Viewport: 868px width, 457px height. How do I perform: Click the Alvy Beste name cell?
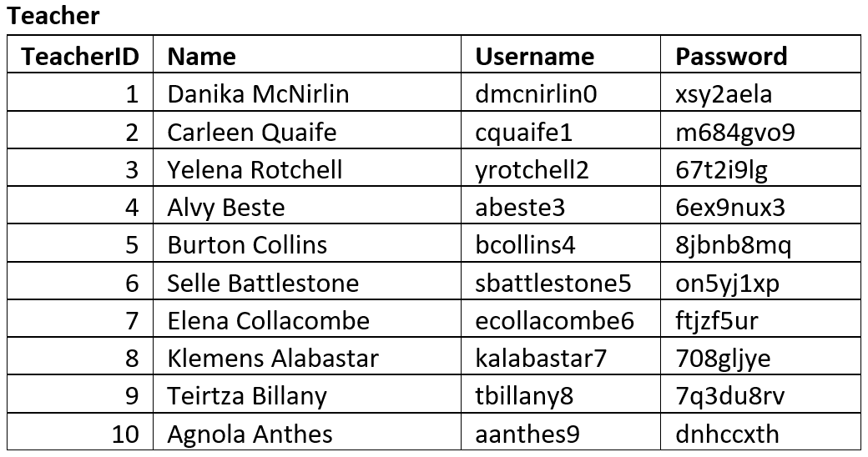tap(226, 208)
